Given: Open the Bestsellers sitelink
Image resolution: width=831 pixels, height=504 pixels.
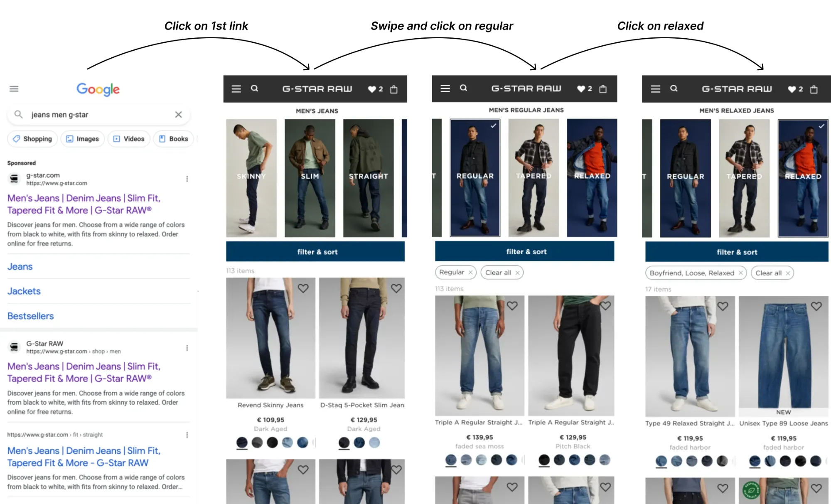Looking at the screenshot, I should (x=31, y=316).
